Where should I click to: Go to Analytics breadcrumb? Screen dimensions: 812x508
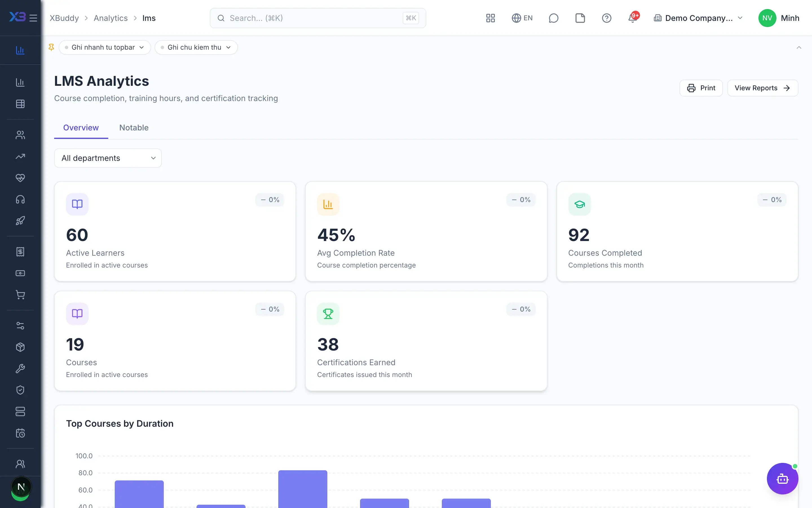click(111, 18)
